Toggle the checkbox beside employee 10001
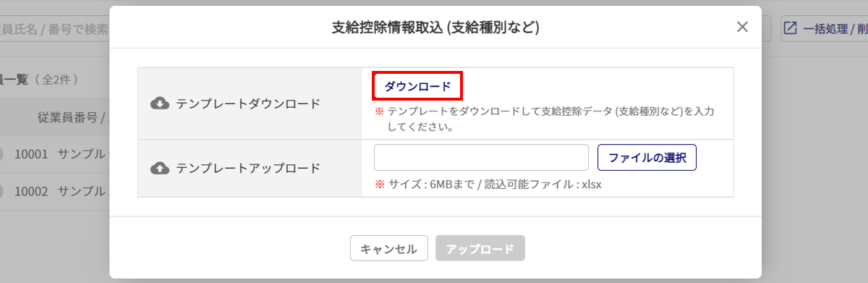Screen dimensions: 868x283 click(x=2, y=153)
